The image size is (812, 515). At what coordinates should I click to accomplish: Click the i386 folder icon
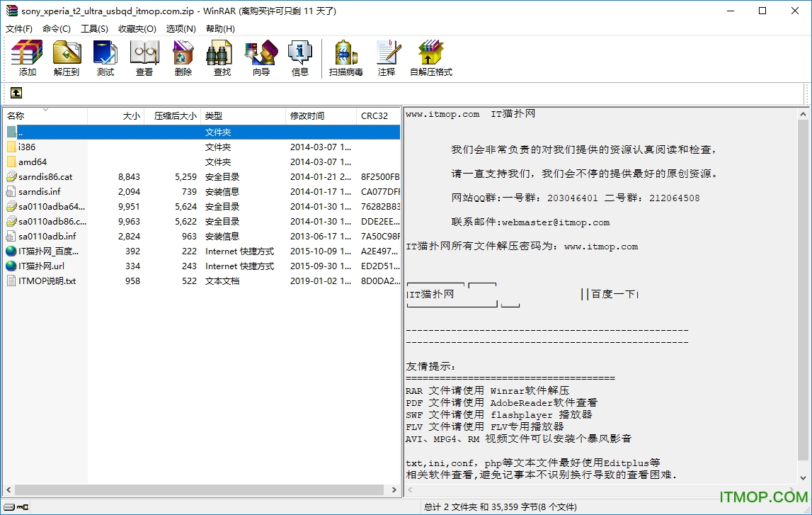click(11, 147)
